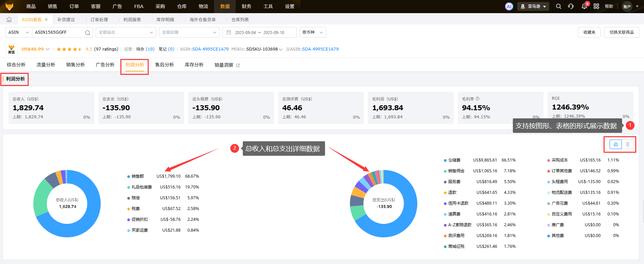The width and height of the screenshot is (644, 264).
Task: Click the 收藏夹 button
Action: pyautogui.click(x=589, y=32)
